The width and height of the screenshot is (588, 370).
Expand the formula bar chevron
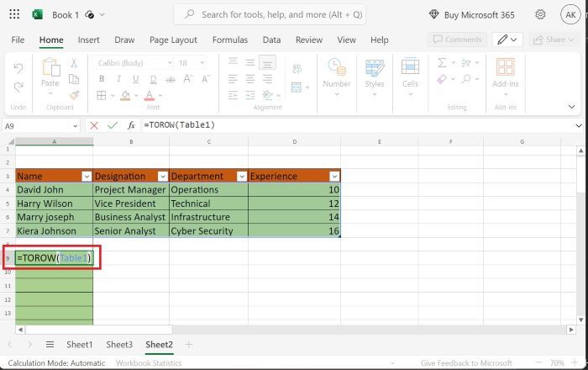pos(579,125)
